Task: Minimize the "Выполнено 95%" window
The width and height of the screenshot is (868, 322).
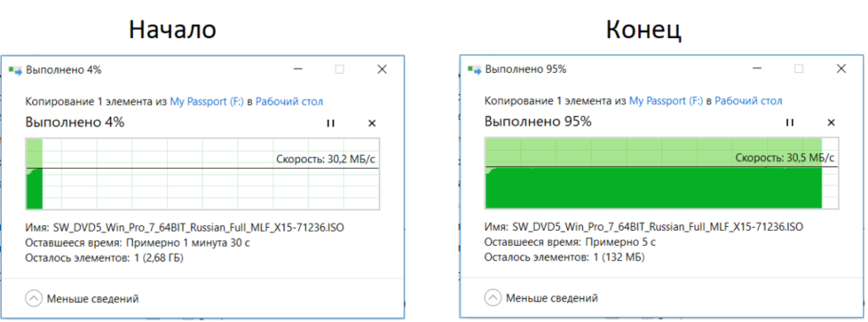Action: (757, 69)
